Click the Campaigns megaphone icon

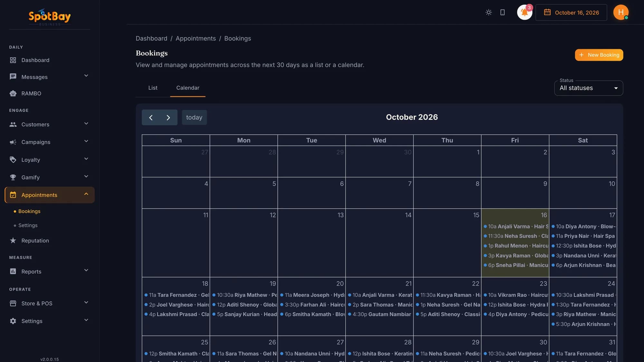tap(13, 142)
